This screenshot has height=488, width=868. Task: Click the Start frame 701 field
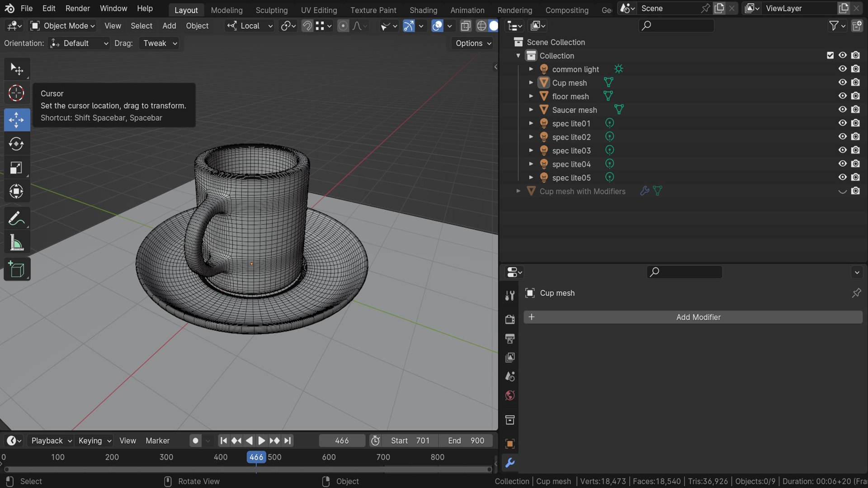pyautogui.click(x=410, y=441)
